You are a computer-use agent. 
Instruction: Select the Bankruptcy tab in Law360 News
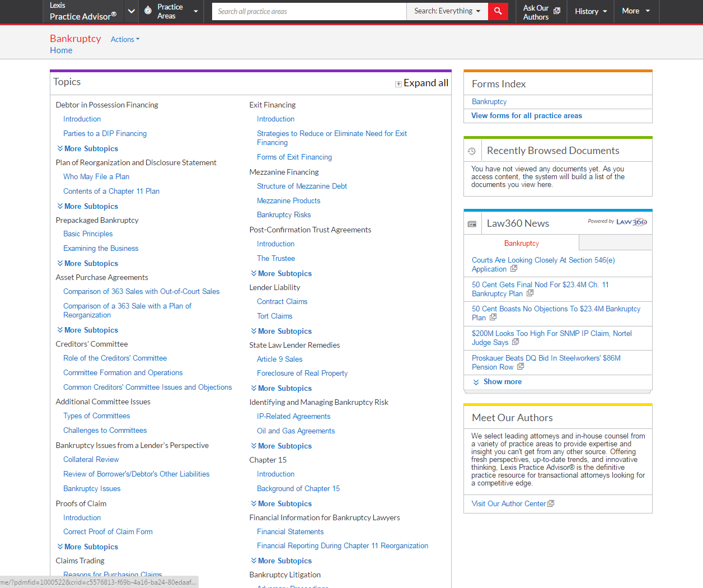pyautogui.click(x=521, y=243)
